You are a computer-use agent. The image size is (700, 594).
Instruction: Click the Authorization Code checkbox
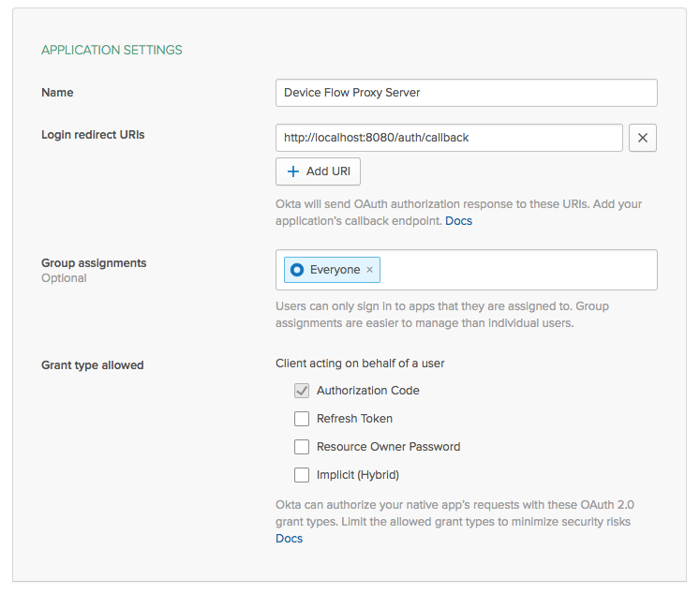(x=302, y=391)
